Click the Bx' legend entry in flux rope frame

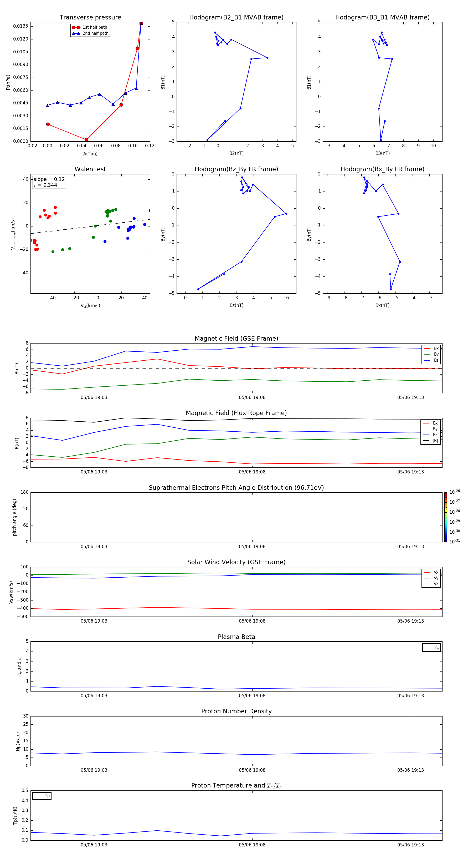coord(431,423)
